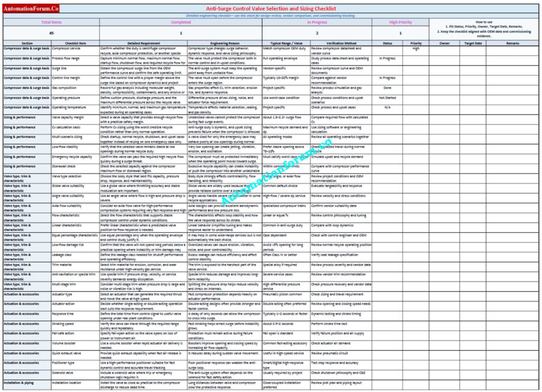Click the Surge line checklist item

tap(75, 70)
